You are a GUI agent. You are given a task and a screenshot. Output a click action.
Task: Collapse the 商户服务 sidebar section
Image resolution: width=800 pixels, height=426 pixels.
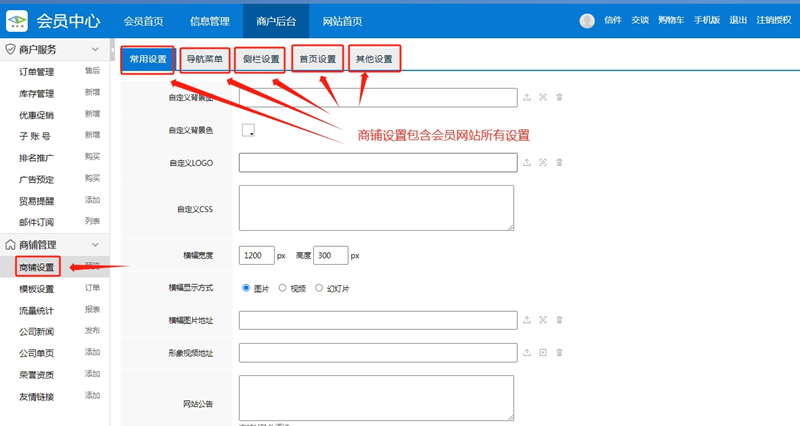click(x=95, y=49)
